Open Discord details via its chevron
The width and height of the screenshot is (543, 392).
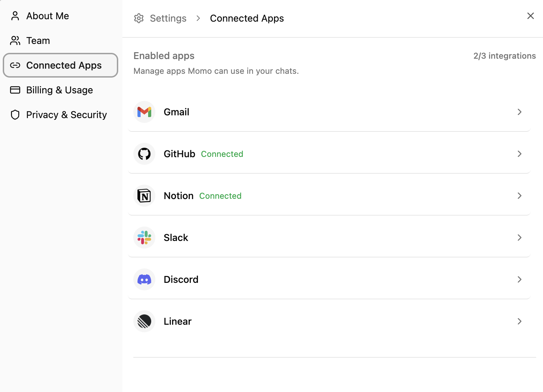(519, 279)
